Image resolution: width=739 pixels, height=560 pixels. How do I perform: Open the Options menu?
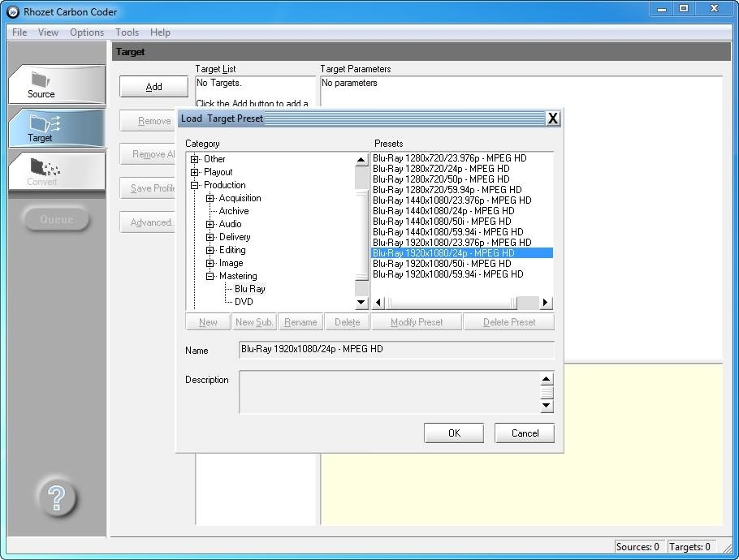coord(87,32)
